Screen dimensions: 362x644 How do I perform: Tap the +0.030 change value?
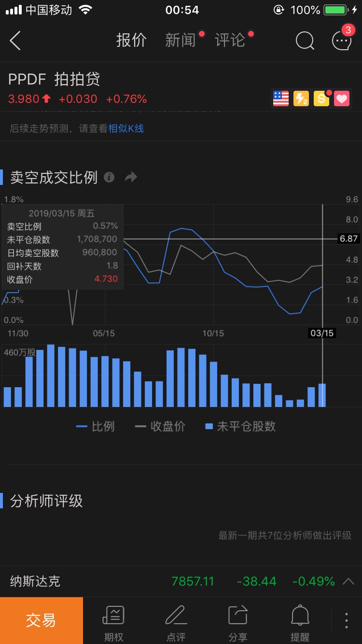click(78, 99)
